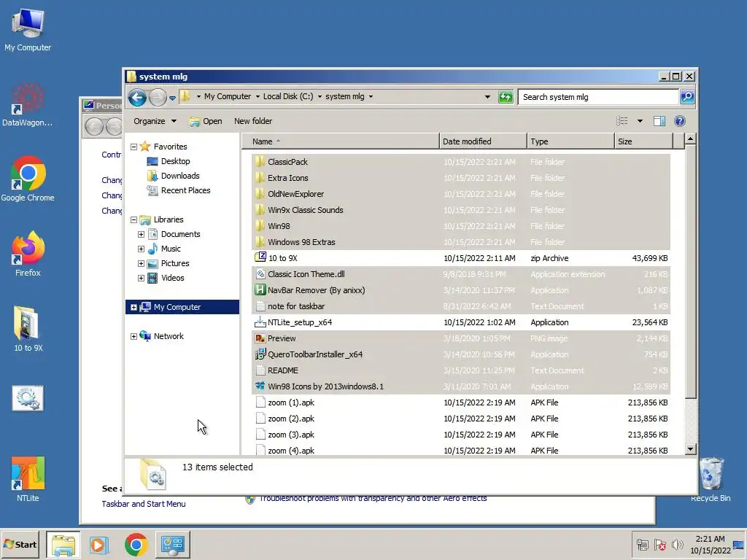The width and height of the screenshot is (747, 560).
Task: Expand the Pictures library node
Action: pyautogui.click(x=141, y=263)
